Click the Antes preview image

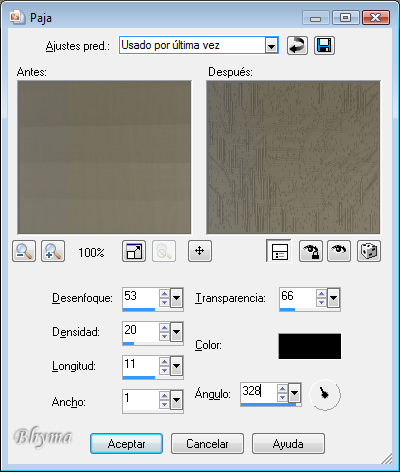click(104, 157)
